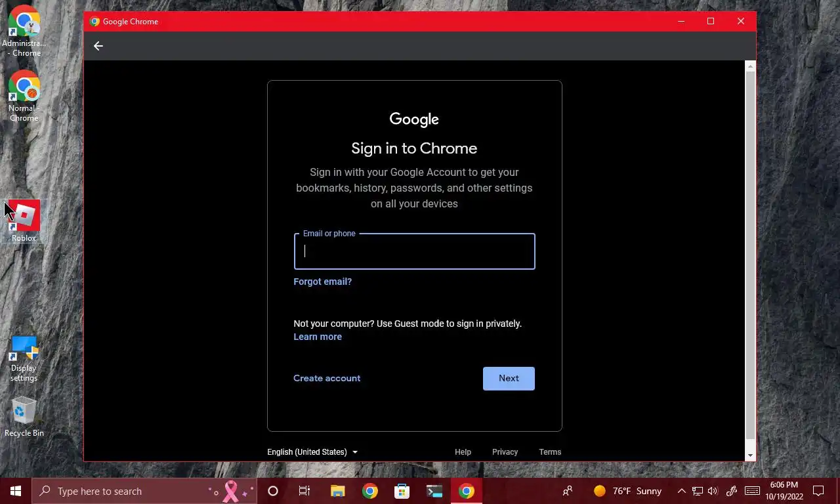Click the Cortana circle icon in taskbar
The width and height of the screenshot is (840, 504).
pyautogui.click(x=273, y=491)
